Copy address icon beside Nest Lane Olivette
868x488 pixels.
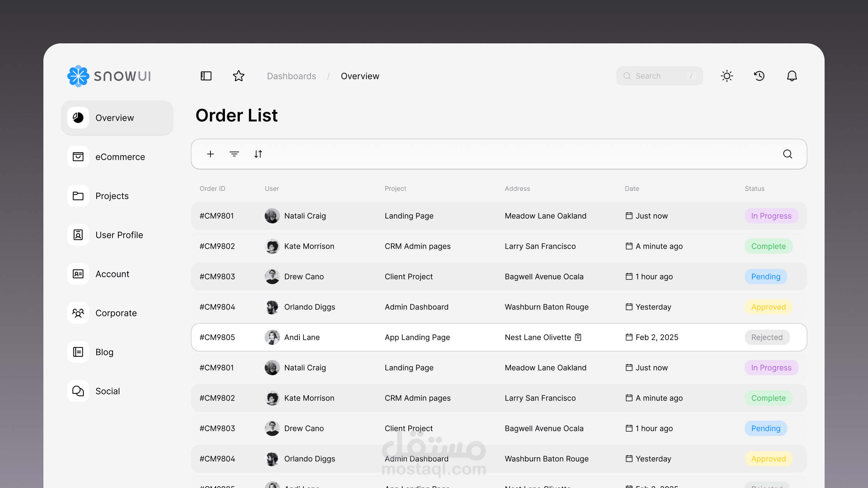pos(578,337)
